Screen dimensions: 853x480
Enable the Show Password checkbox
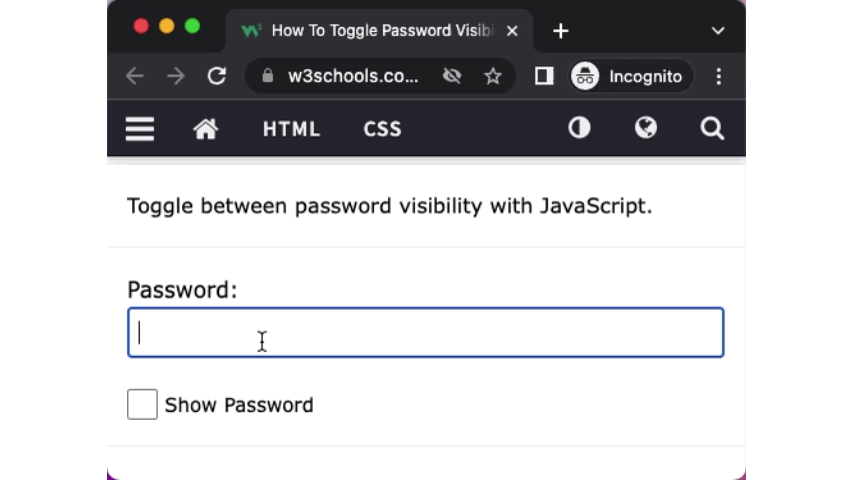tap(142, 404)
